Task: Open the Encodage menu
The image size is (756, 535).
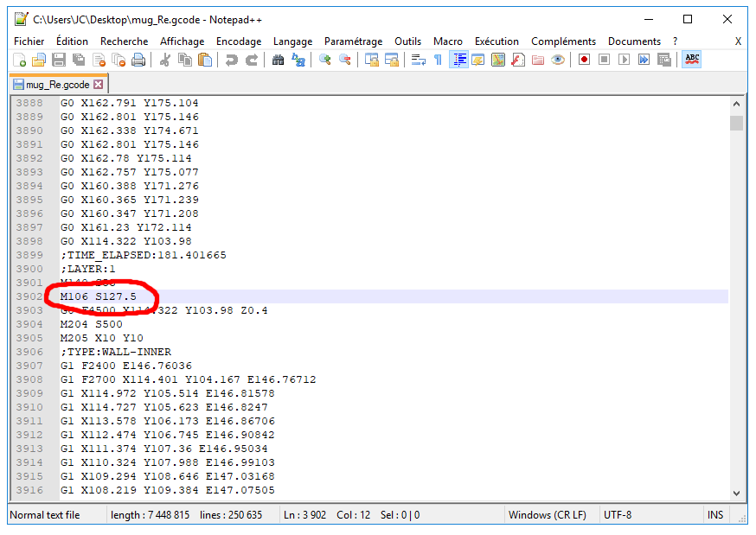Action: click(x=239, y=41)
